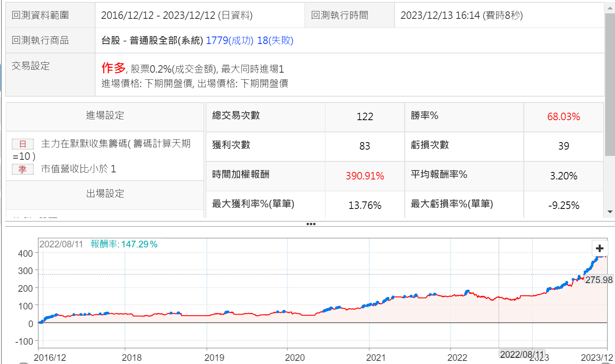Click the 275.98 value label on chart
This screenshot has height=364, width=615.
598,280
